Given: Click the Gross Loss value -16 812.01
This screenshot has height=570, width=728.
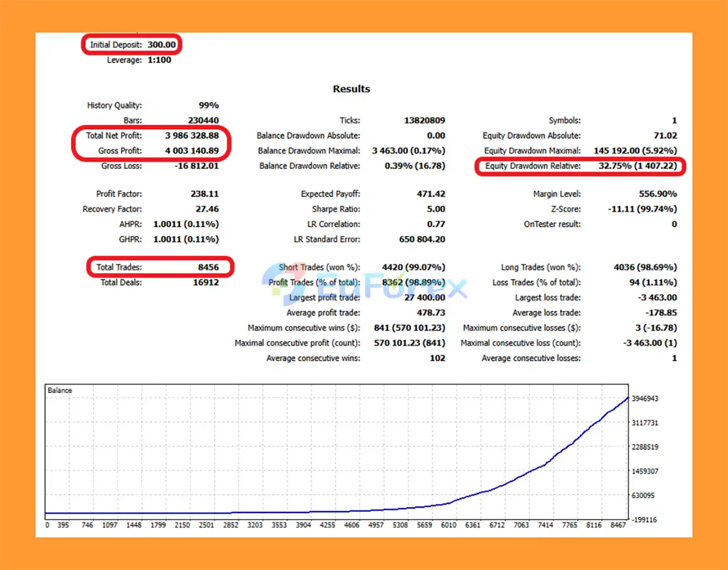Looking at the screenshot, I should (x=196, y=166).
